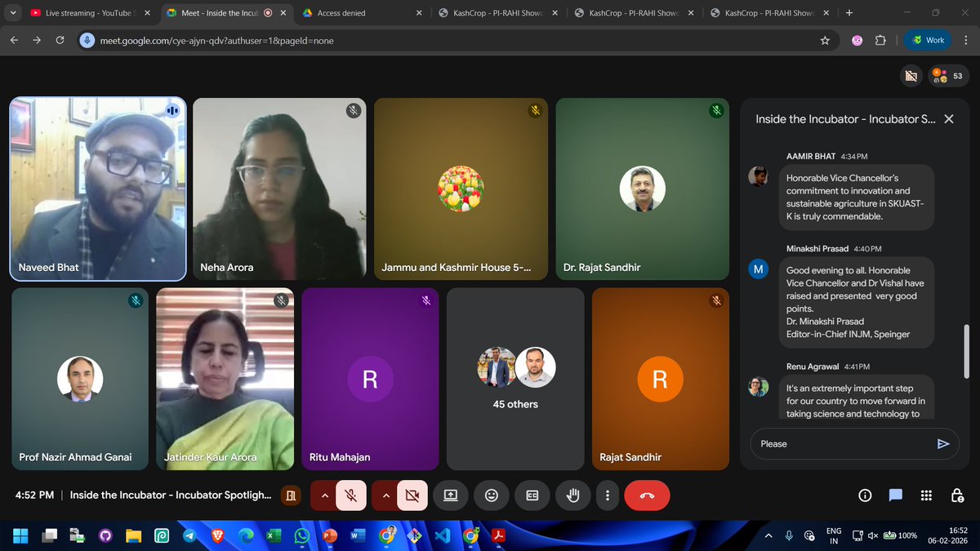Image resolution: width=980 pixels, height=551 pixels.
Task: Open the 45 others tile
Action: point(515,379)
